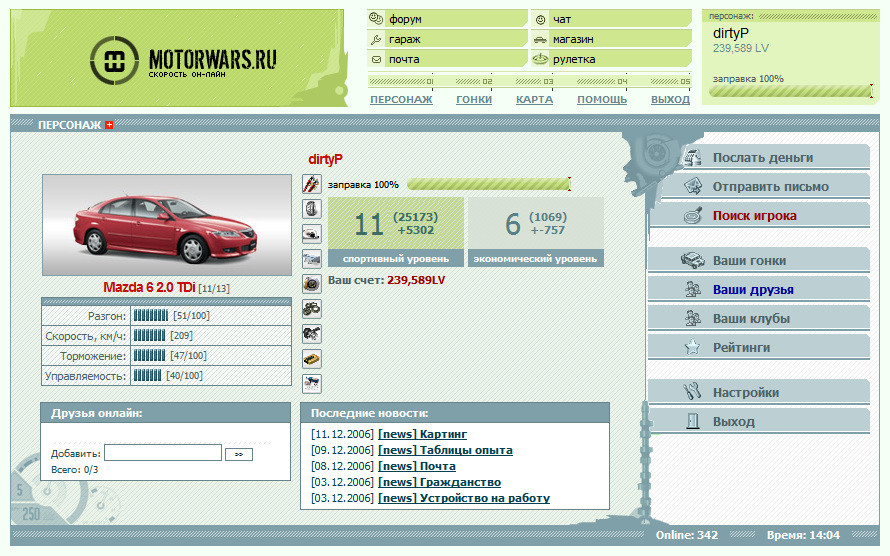Image resolution: width=890 pixels, height=556 pixels.
Task: Click the money icon beside Послать деньги
Action: 692,157
